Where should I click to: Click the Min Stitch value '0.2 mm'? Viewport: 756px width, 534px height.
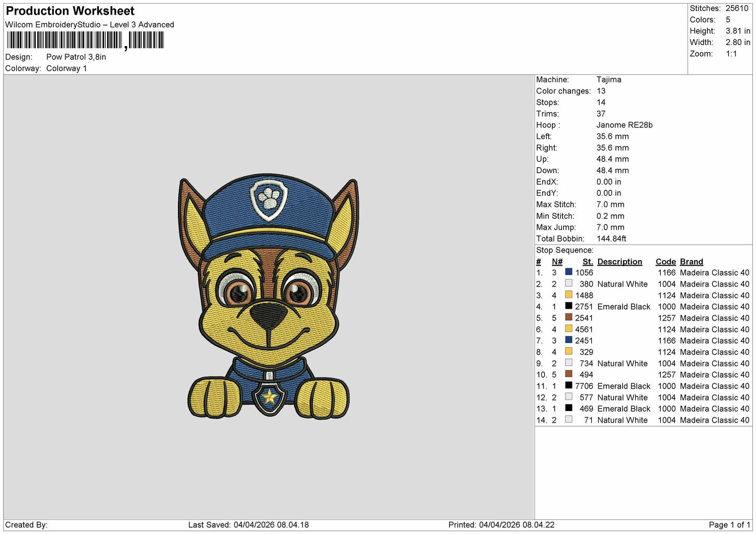[x=610, y=216]
